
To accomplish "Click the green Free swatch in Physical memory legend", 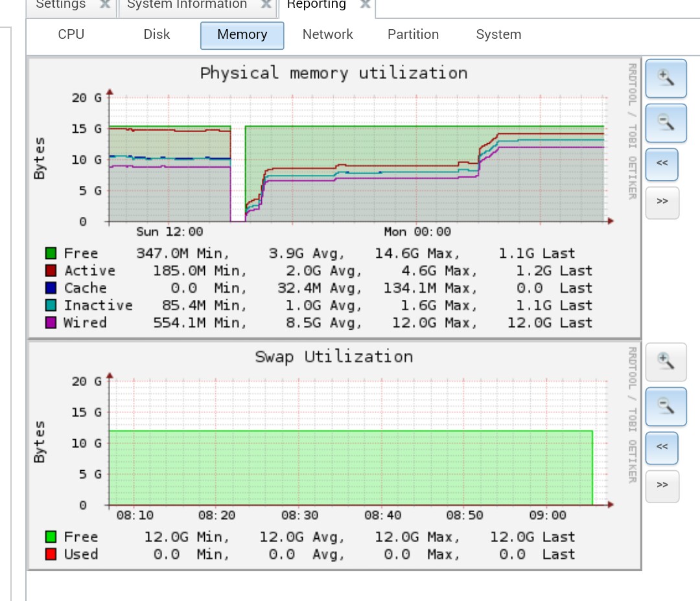I will [51, 253].
